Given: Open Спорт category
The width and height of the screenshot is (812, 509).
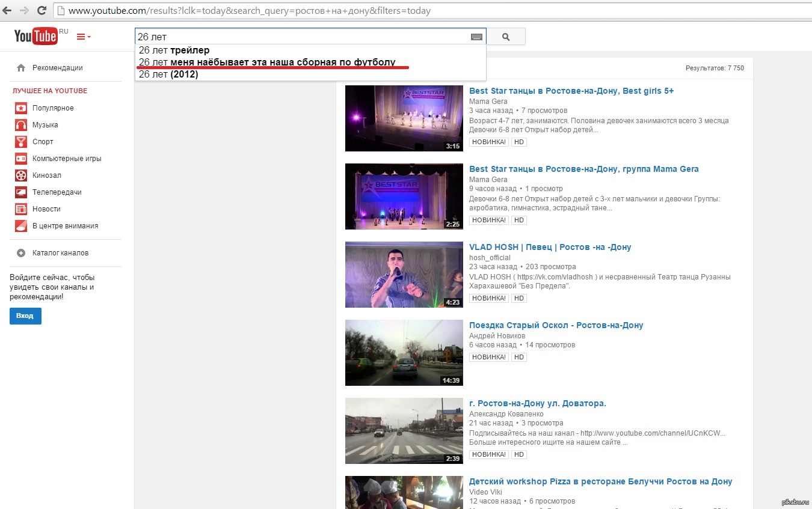Looking at the screenshot, I should click(43, 142).
